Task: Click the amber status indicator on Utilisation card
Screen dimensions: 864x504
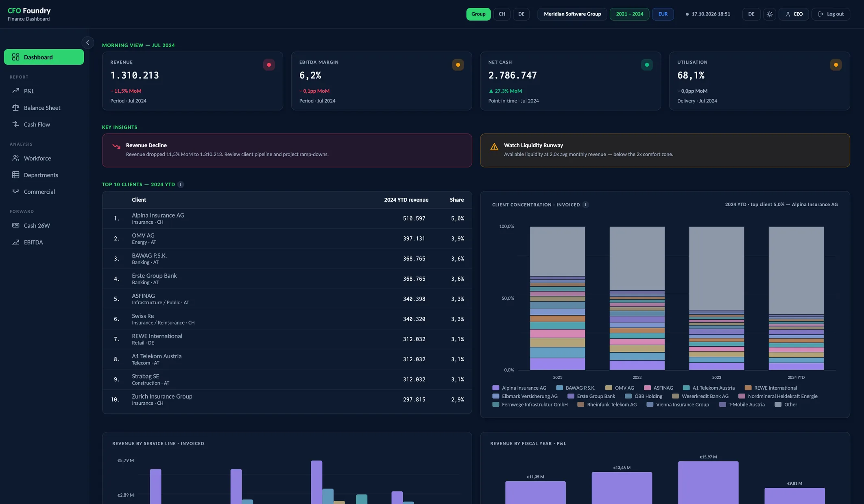Action: [836, 65]
